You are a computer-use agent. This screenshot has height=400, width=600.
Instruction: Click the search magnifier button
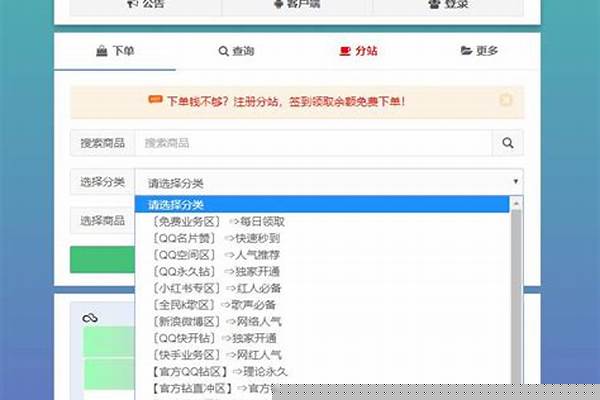[507, 143]
